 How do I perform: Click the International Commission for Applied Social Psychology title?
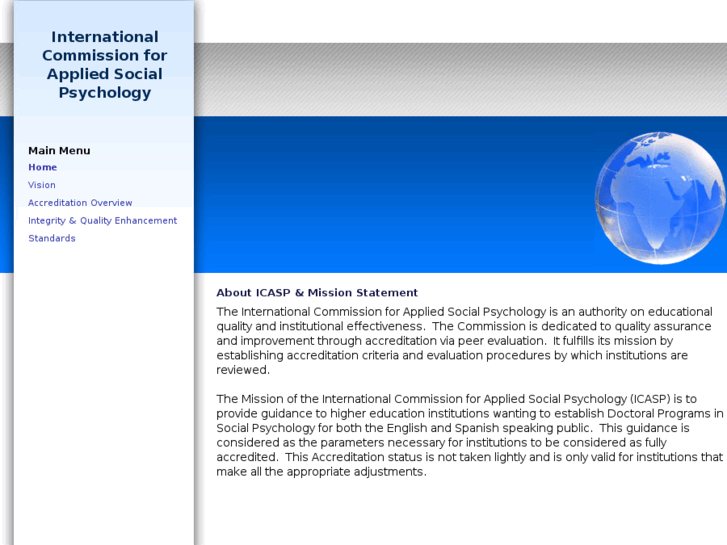click(105, 64)
